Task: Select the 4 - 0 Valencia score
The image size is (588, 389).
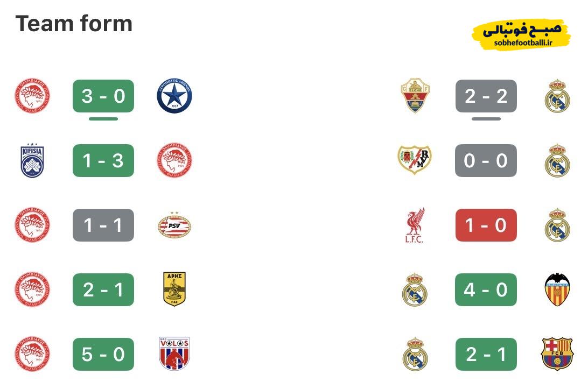Action: tap(486, 289)
